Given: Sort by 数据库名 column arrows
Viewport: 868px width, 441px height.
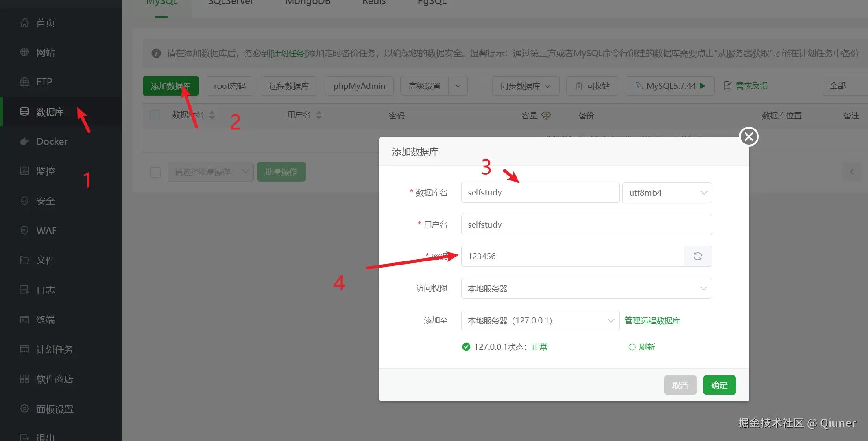Looking at the screenshot, I should point(212,115).
